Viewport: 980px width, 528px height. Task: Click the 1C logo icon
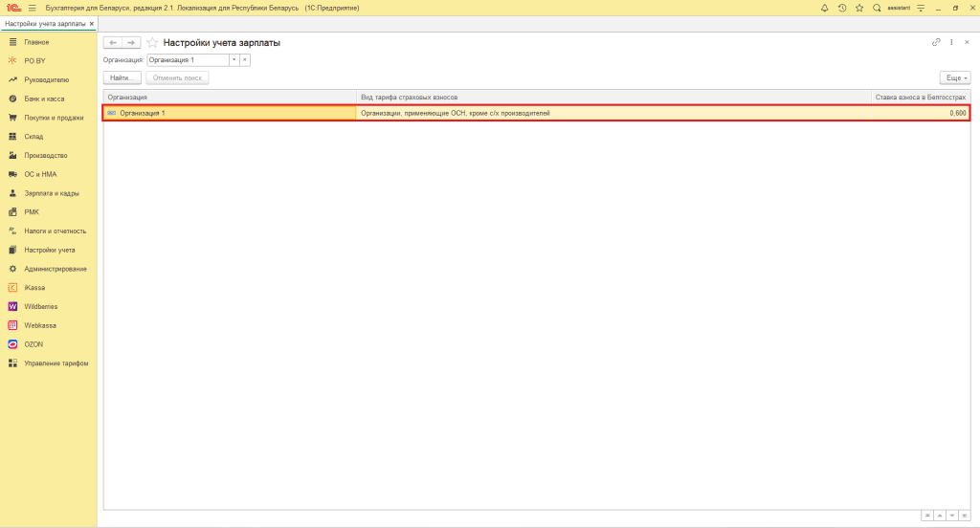[x=13, y=8]
